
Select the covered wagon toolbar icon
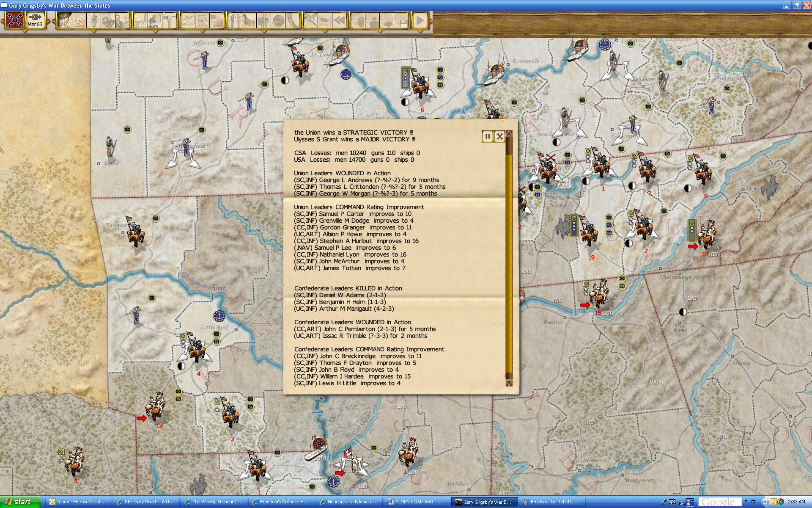(249, 20)
